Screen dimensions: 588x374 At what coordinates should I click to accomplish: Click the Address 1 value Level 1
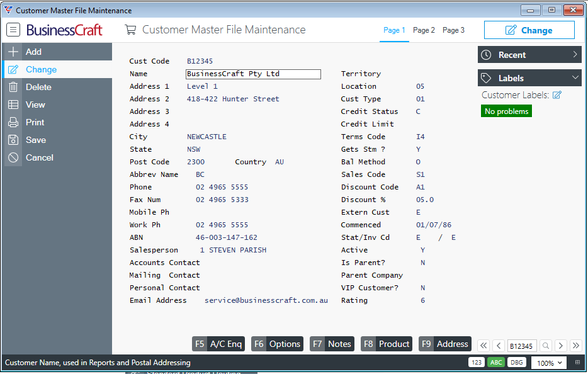pos(202,86)
